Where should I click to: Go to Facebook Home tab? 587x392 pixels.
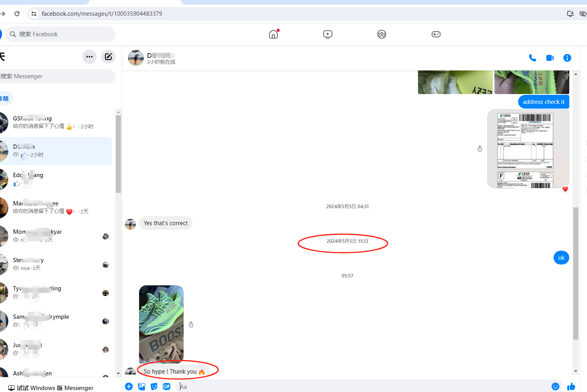[x=273, y=34]
